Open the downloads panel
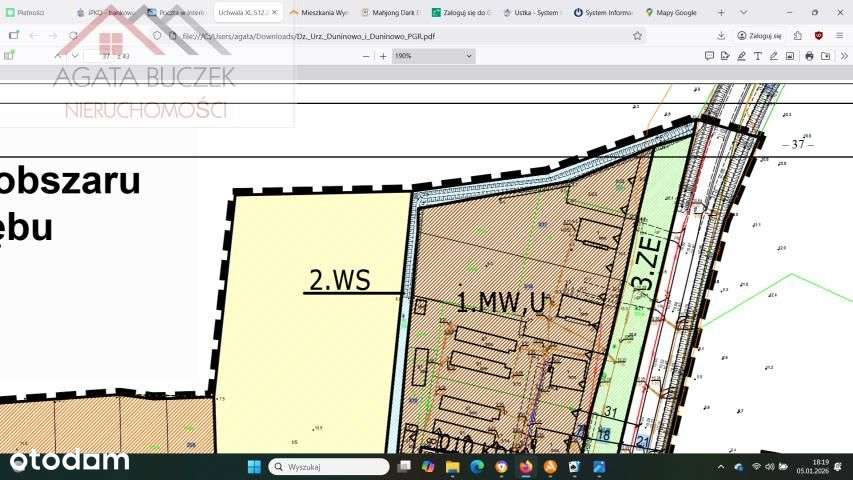The width and height of the screenshot is (853, 480). point(721,36)
